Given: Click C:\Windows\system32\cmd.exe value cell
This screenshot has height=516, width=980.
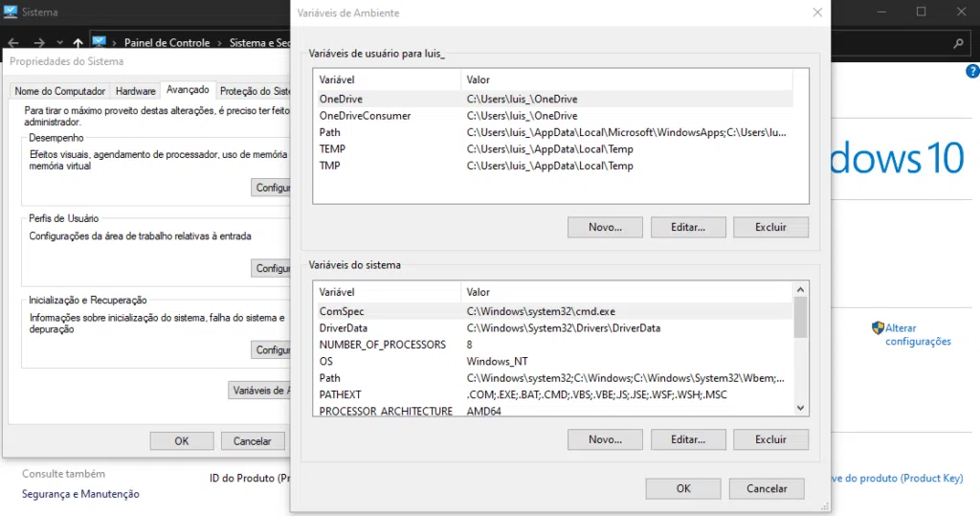Looking at the screenshot, I should [541, 311].
